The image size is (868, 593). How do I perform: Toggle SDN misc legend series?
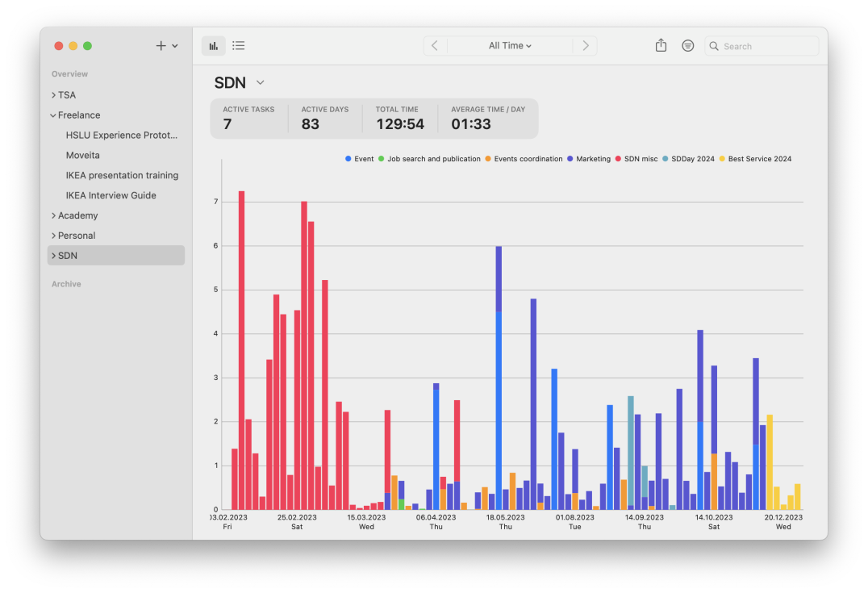(641, 159)
